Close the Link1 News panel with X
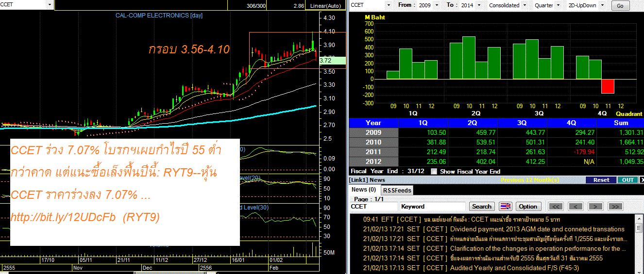This screenshot has height=274, width=644. [642, 180]
